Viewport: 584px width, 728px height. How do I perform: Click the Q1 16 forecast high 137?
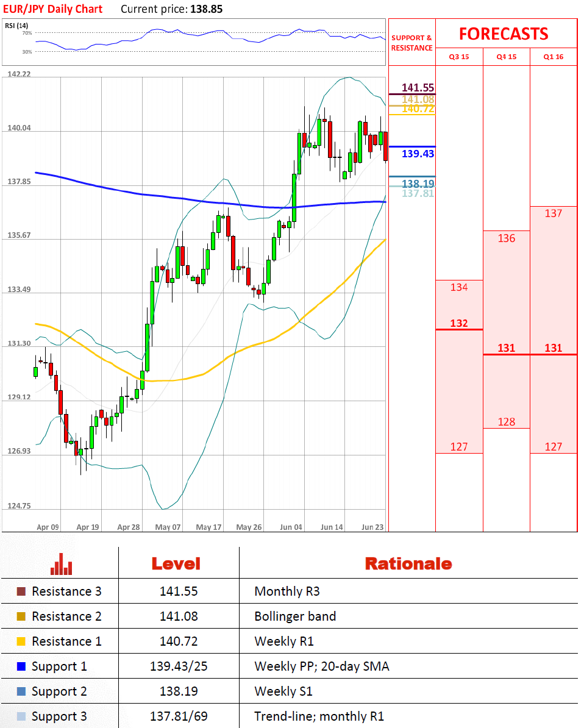point(554,213)
